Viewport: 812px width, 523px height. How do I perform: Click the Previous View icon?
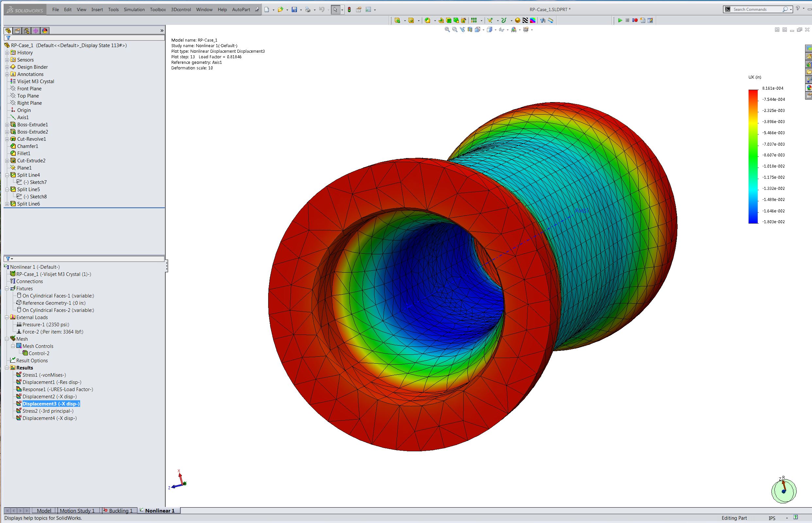coord(462,30)
